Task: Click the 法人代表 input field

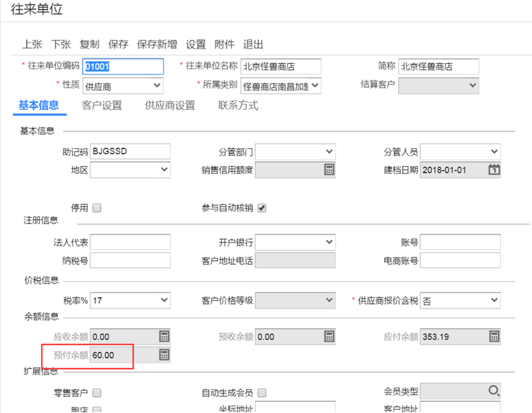Action: 130,242
